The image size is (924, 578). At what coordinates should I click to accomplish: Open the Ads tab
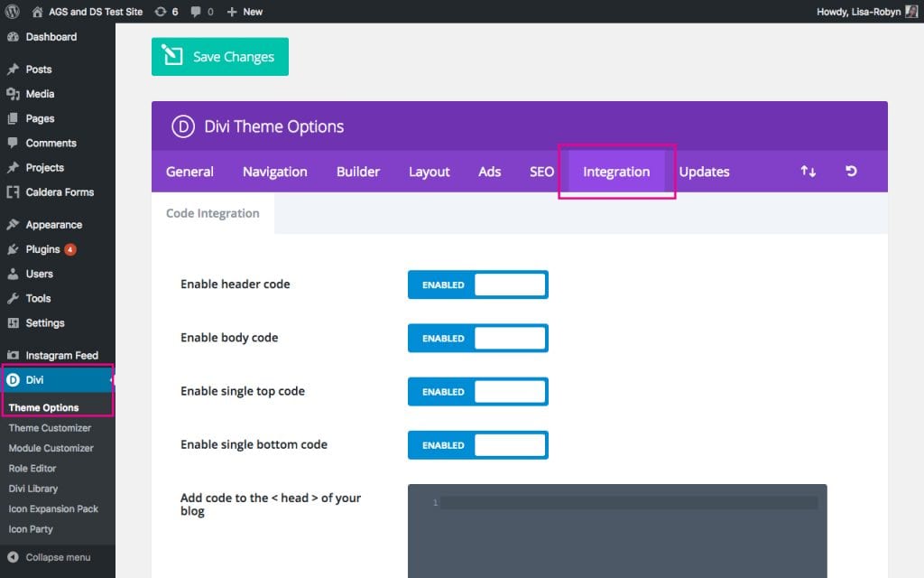(489, 172)
